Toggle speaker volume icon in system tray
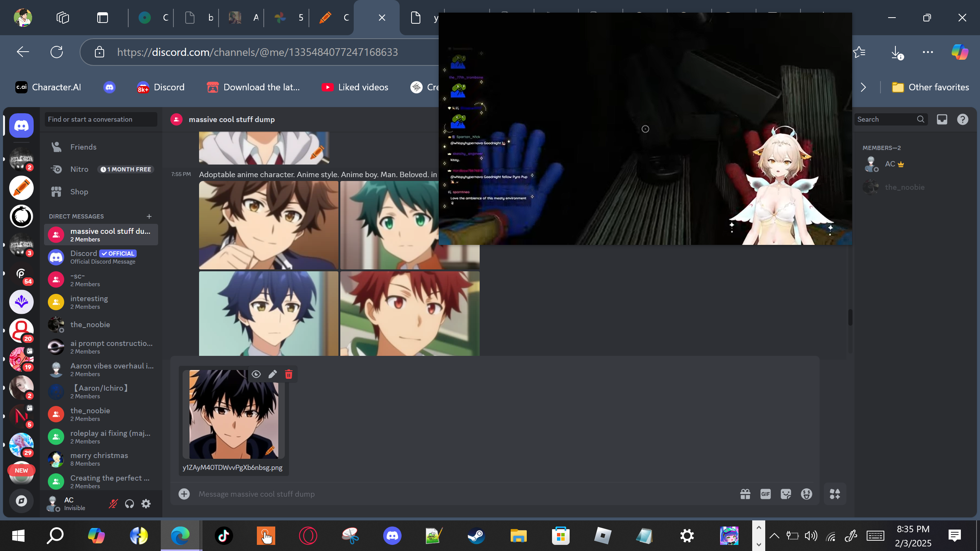Viewport: 980px width, 551px height. (811, 536)
